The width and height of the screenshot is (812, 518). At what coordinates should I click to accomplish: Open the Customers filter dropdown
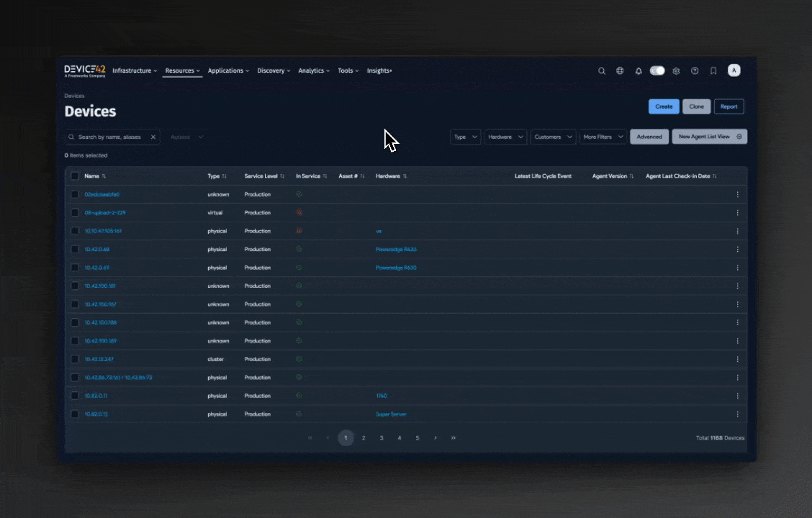click(553, 137)
